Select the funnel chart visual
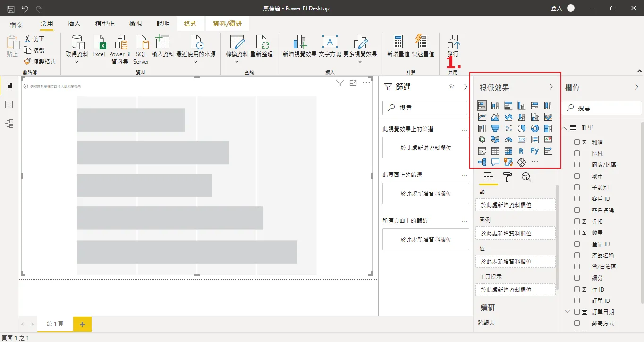Viewport: 644px width, 342px height. (x=495, y=128)
